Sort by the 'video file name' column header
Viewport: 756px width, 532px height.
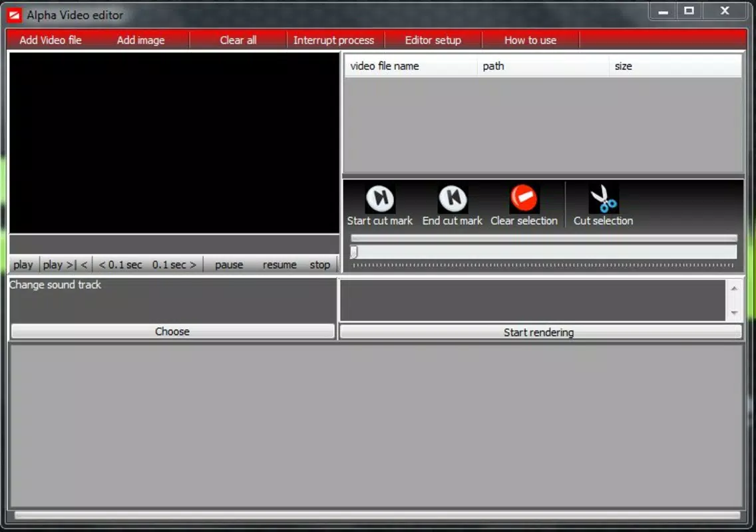pos(411,66)
